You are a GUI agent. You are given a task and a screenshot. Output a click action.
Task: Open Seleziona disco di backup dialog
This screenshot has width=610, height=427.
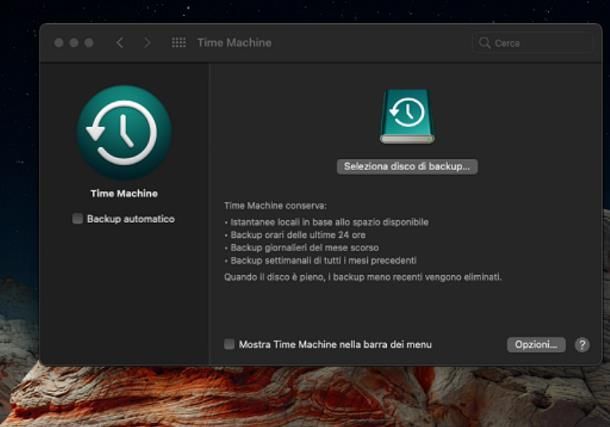click(x=407, y=166)
